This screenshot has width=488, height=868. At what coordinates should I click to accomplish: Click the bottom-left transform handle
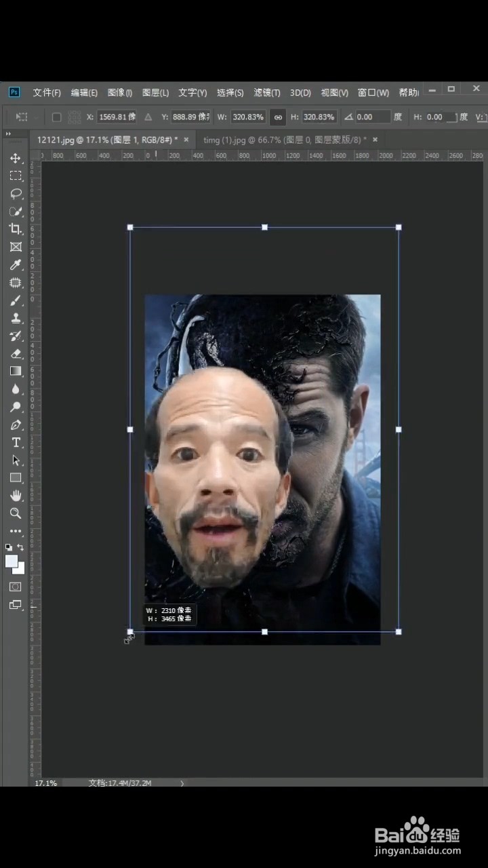click(x=130, y=631)
